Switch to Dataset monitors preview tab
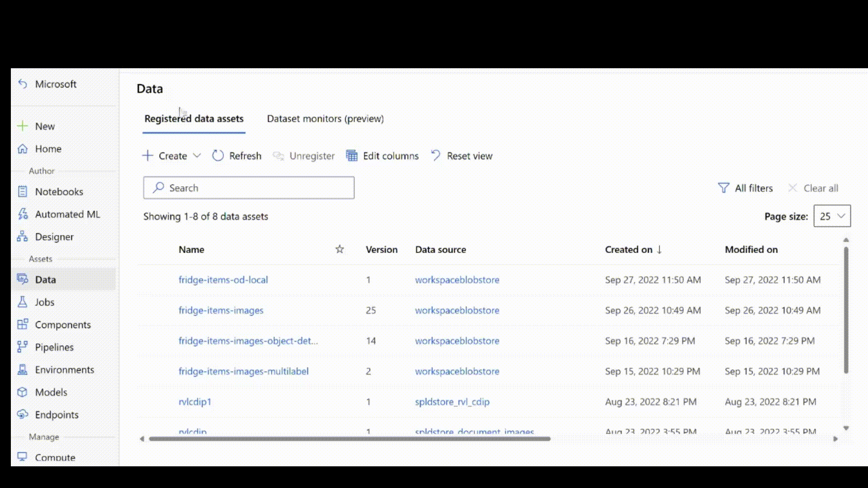This screenshot has height=488, width=868. 325,118
